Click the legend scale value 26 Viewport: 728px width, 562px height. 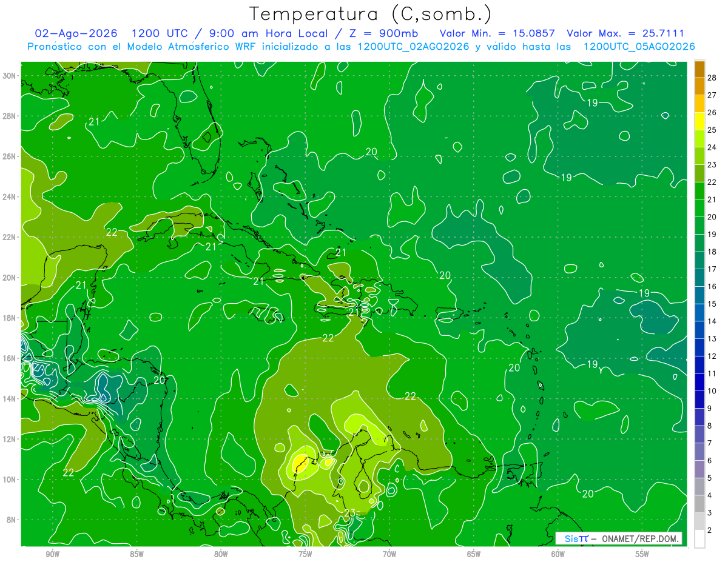[712, 113]
